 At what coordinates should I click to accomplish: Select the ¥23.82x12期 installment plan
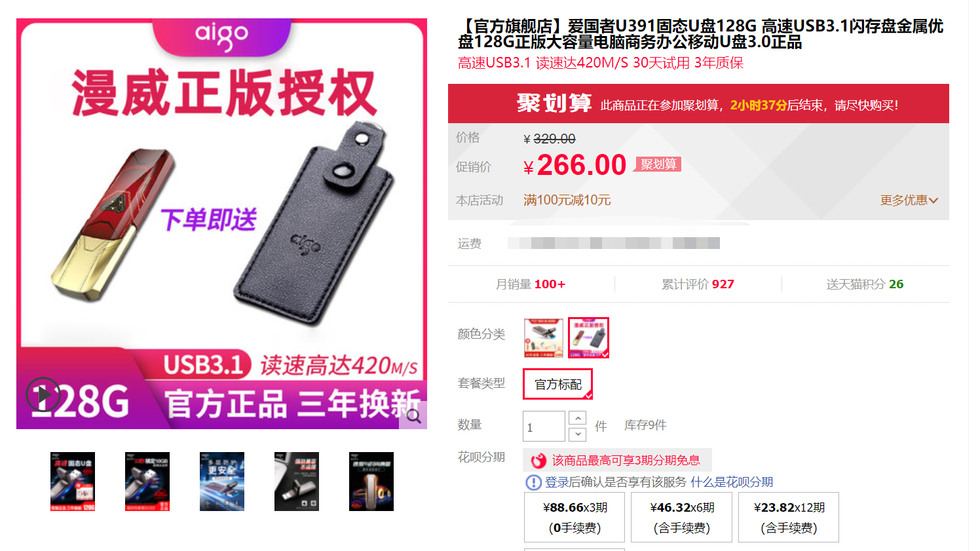pyautogui.click(x=789, y=518)
